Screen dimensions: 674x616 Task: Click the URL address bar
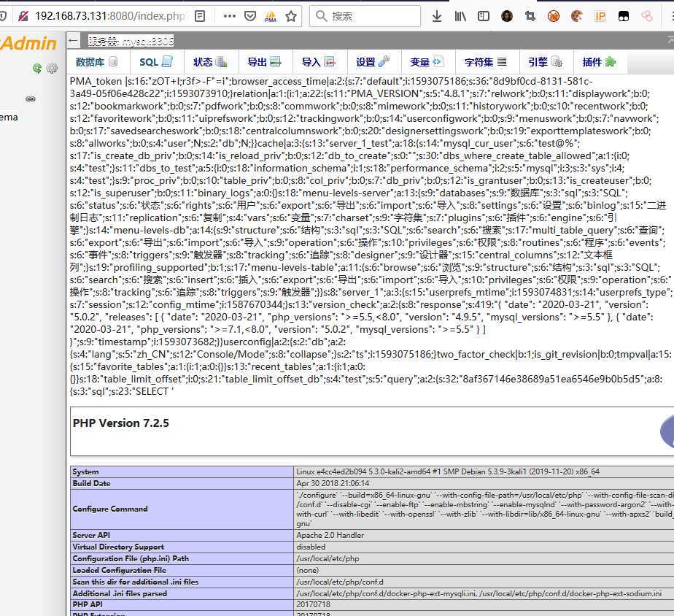(x=110, y=16)
